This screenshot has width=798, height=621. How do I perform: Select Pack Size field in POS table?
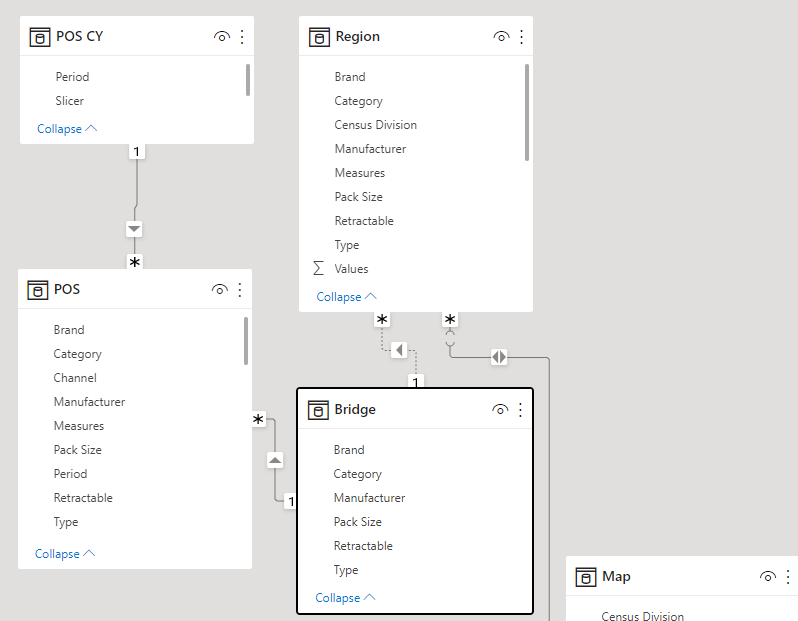[x=77, y=450]
